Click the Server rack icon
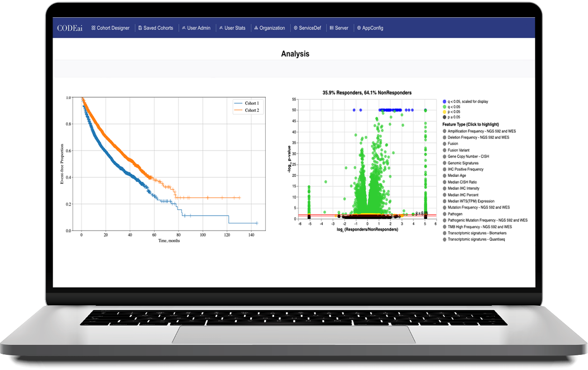The width and height of the screenshot is (588, 370). pos(332,28)
